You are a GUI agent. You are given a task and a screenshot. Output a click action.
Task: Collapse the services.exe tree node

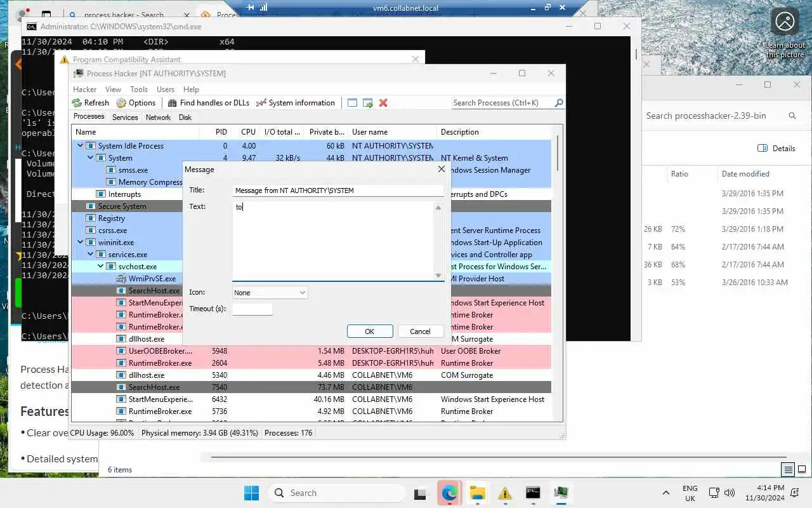pyautogui.click(x=90, y=255)
